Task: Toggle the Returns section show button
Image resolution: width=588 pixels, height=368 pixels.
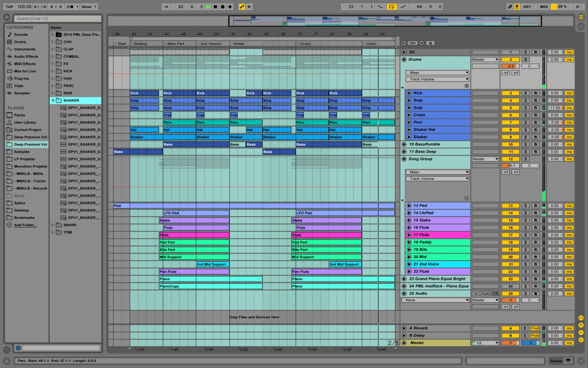Action: point(581,325)
